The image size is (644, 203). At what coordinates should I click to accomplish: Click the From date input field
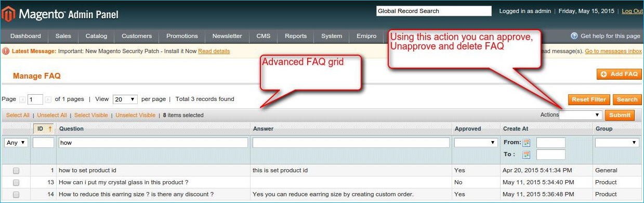pos(551,143)
